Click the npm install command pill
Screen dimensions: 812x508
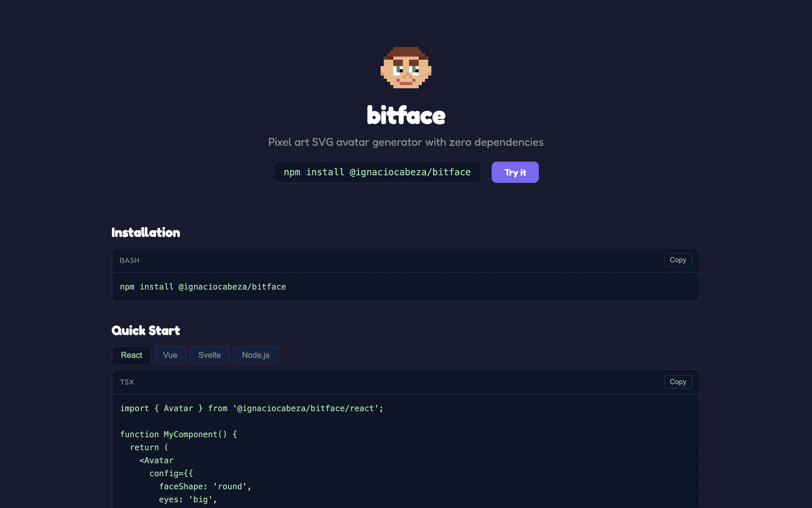coord(377,172)
